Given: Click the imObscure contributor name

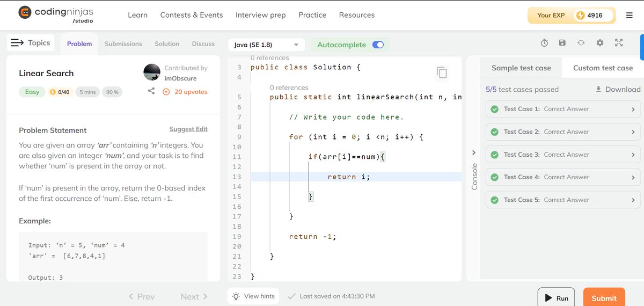Looking at the screenshot, I should click(180, 78).
